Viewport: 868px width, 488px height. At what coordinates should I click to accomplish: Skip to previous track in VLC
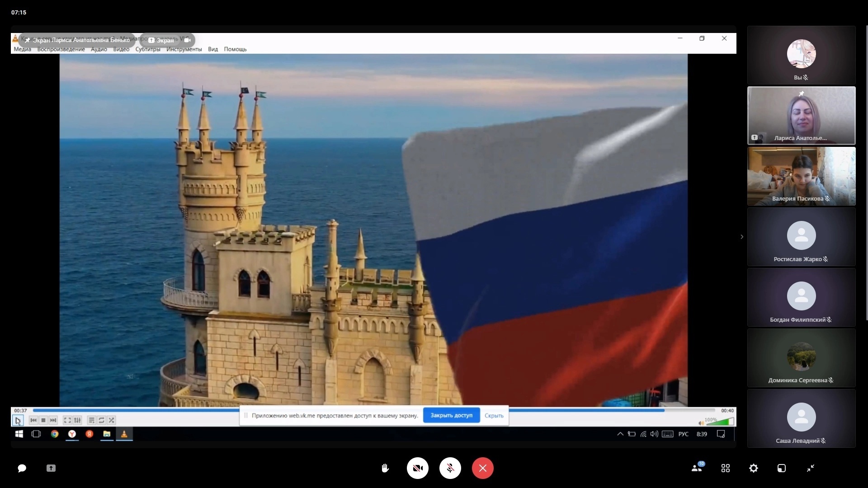(x=33, y=420)
